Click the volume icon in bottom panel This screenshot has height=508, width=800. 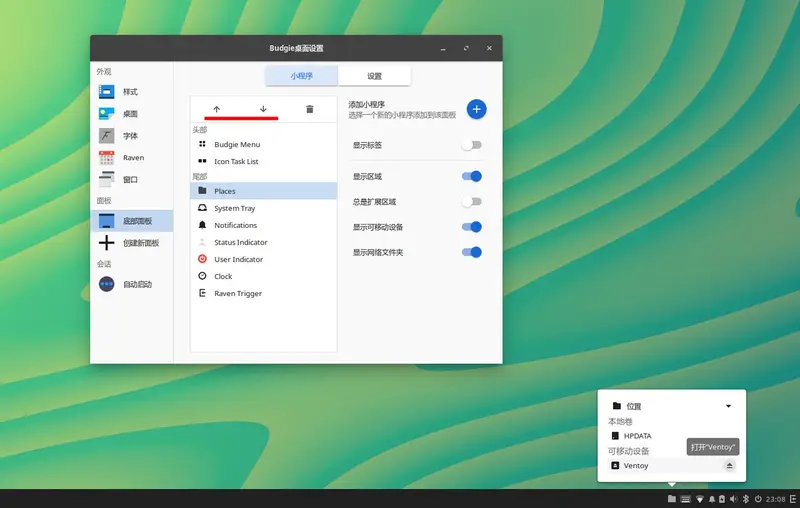(733, 499)
